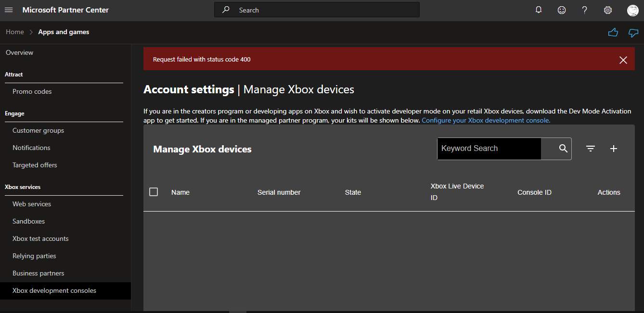Open Web services under Xbox services
The width and height of the screenshot is (644, 313).
tap(32, 204)
